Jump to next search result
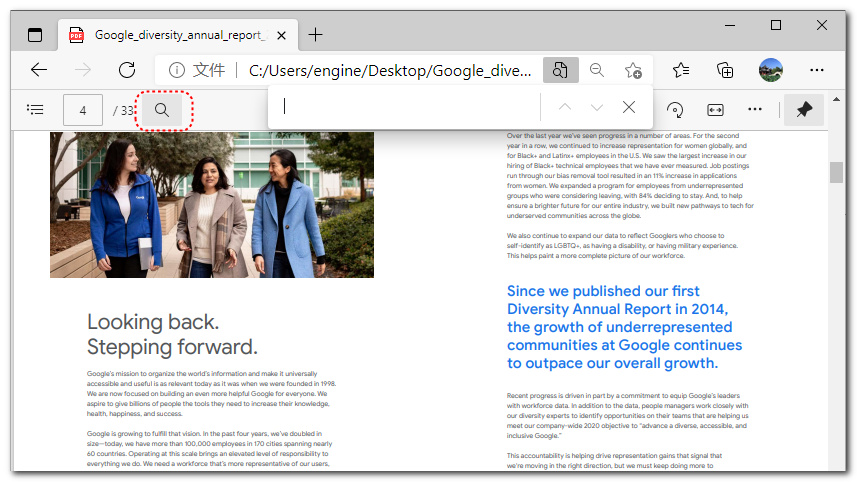Viewport: 857px width, 482px height. point(597,107)
